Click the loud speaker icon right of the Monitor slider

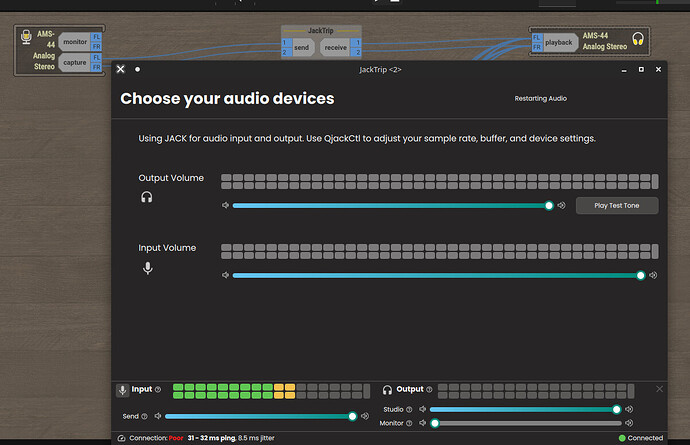pyautogui.click(x=629, y=423)
